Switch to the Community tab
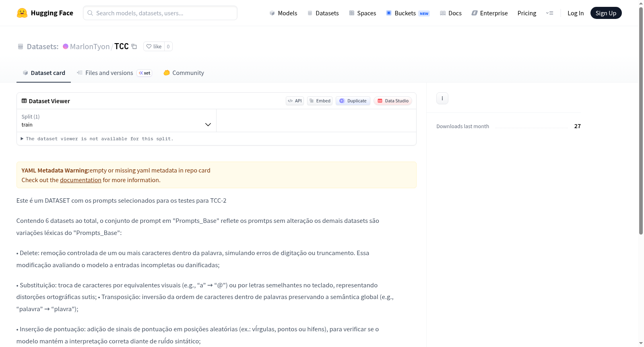 (x=184, y=73)
